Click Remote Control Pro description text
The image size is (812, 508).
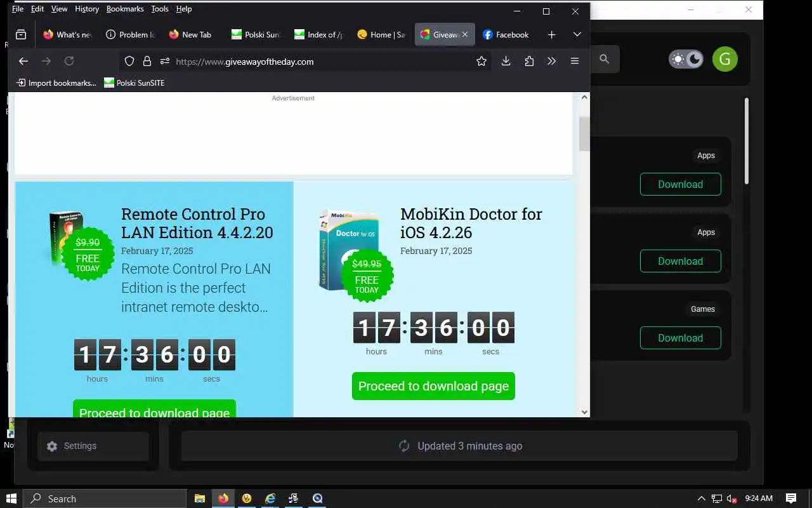pos(196,288)
